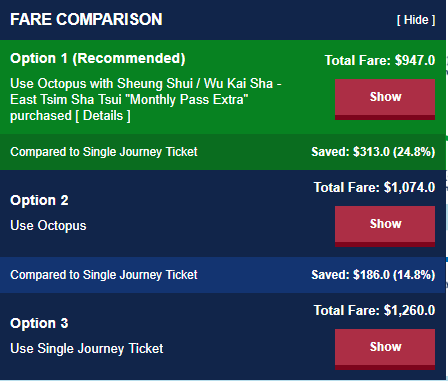Select the Option 2 title
The image size is (448, 381).
(39, 200)
